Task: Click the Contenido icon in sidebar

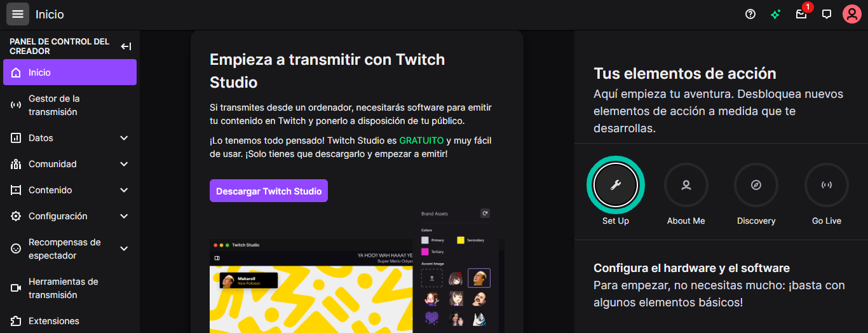Action: [16, 190]
